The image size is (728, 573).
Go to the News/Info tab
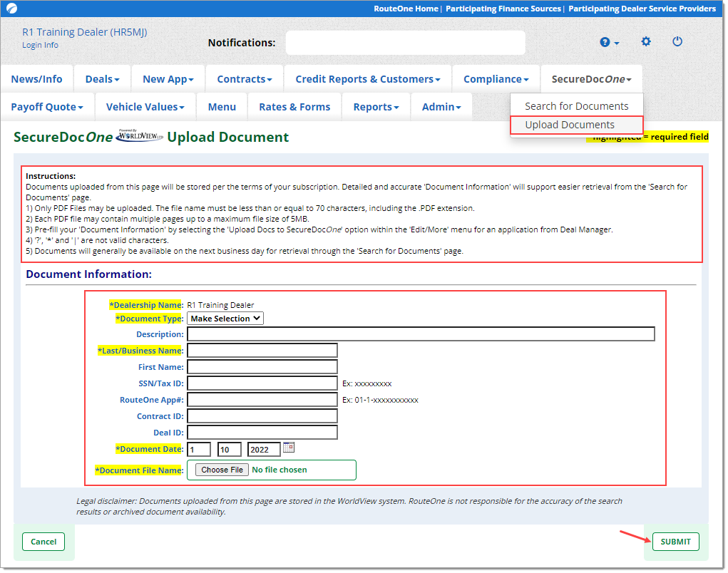coord(36,79)
